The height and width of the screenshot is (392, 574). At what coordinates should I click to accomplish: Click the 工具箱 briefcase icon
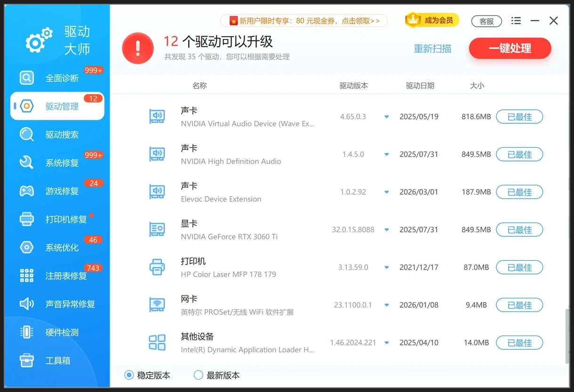[x=27, y=360]
